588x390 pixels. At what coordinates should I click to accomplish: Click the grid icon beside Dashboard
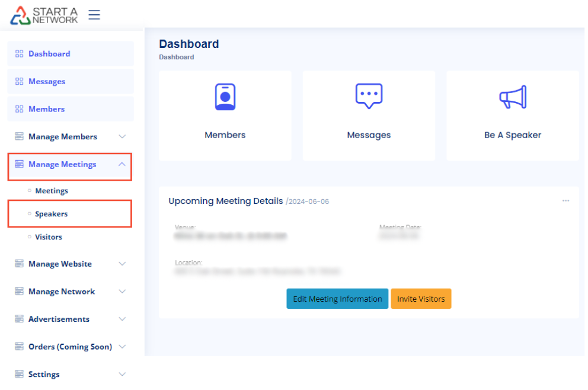[x=19, y=54]
